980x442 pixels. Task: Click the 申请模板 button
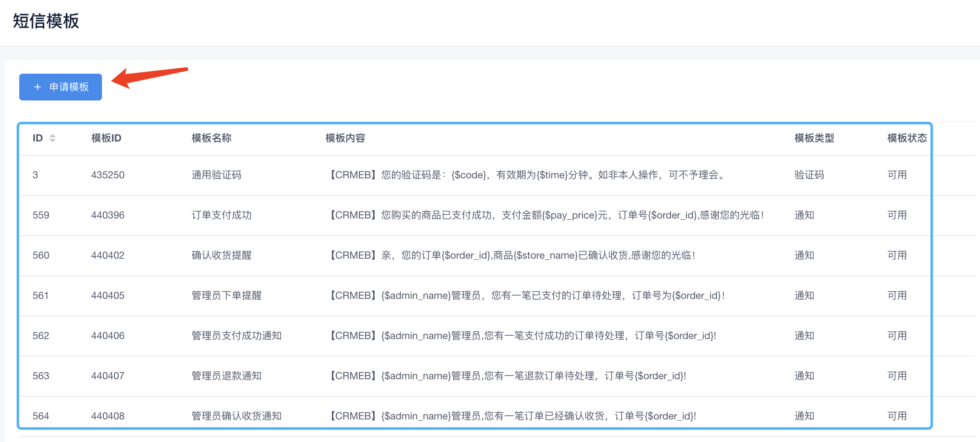61,87
